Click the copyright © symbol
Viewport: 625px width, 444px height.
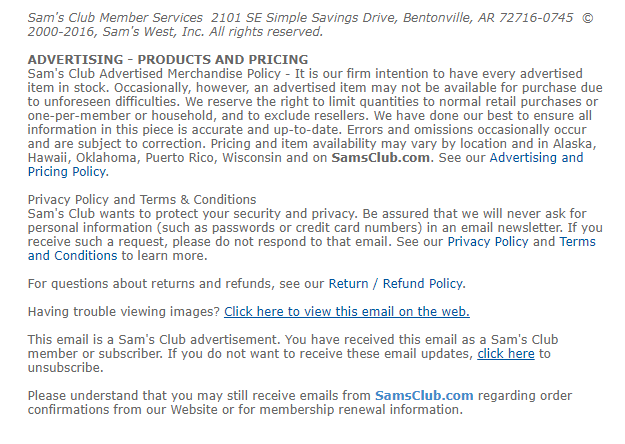point(587,18)
